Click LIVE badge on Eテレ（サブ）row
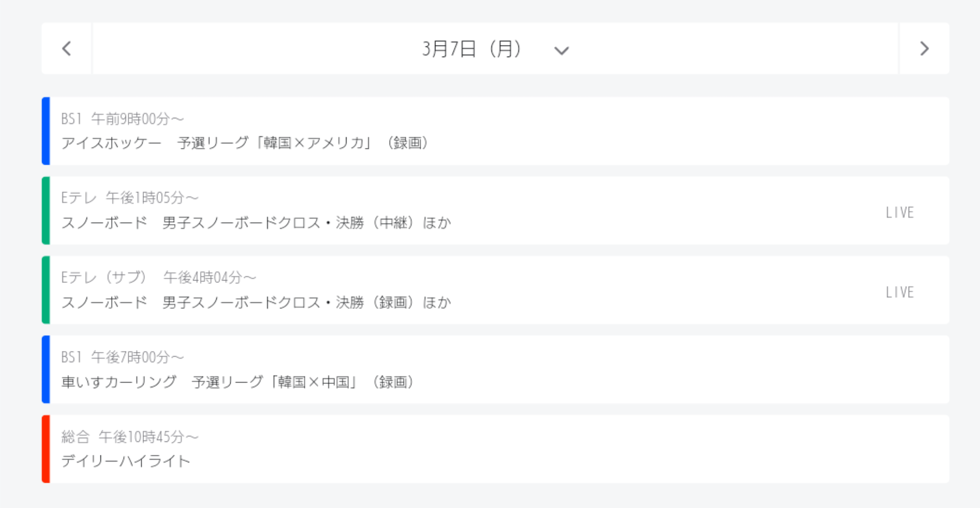This screenshot has width=980, height=508. [x=900, y=292]
